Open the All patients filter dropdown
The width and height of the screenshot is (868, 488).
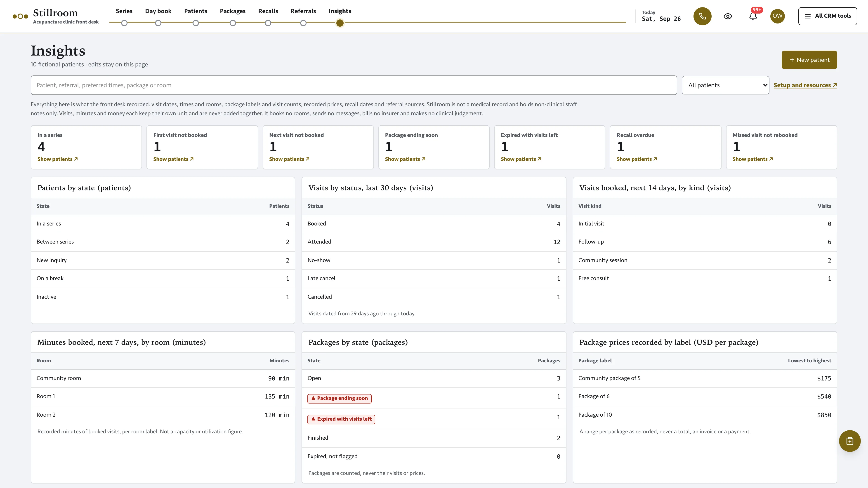click(x=725, y=85)
